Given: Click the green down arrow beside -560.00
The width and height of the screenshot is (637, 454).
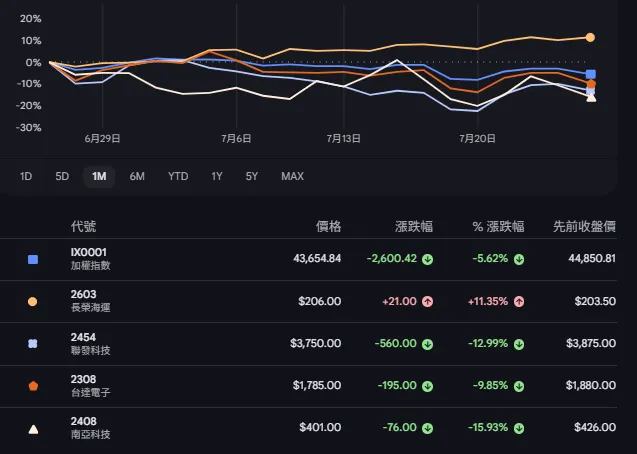Looking at the screenshot, I should point(427,344).
